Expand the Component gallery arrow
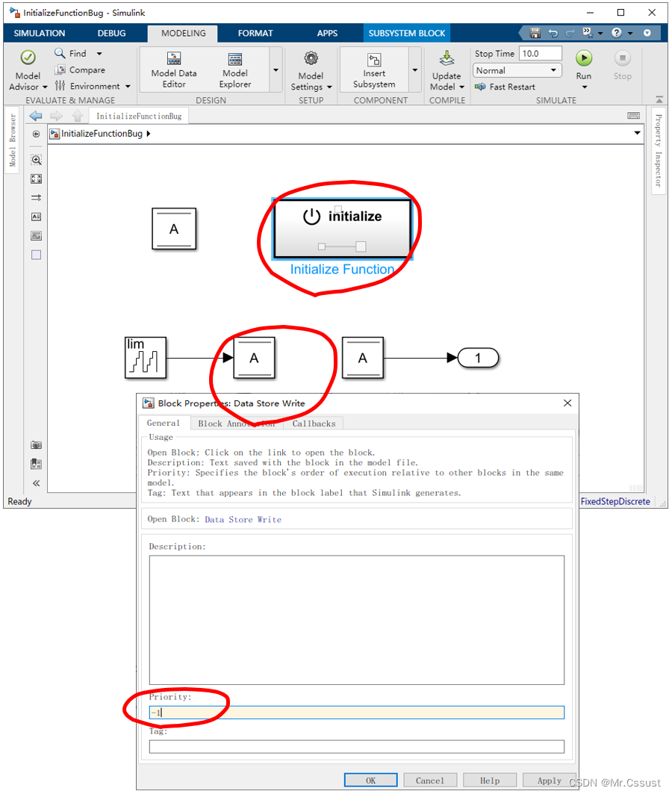The width and height of the screenshot is (672, 794). [415, 70]
